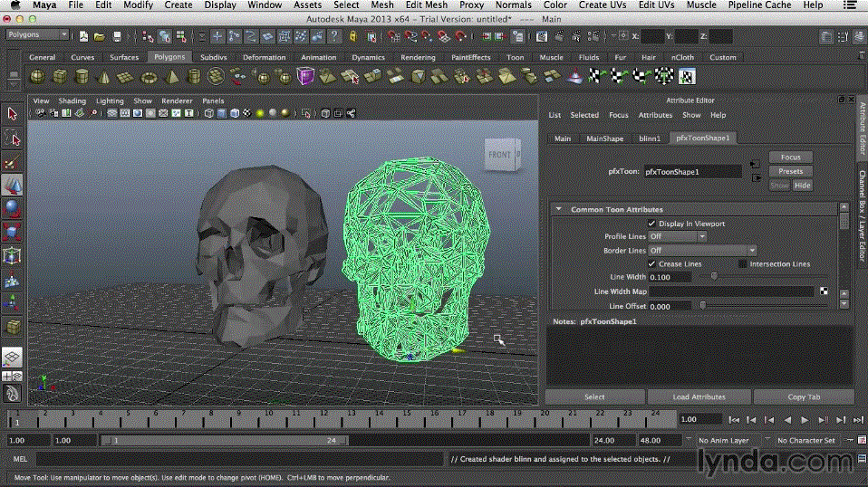Screen dimensions: 868x487
Task: Open the Polygons menu set dropdown
Action: point(37,34)
